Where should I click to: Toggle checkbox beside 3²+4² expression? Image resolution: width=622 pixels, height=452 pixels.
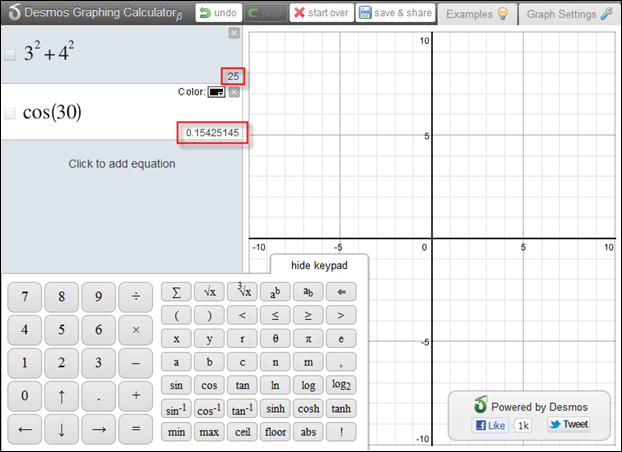10,54
